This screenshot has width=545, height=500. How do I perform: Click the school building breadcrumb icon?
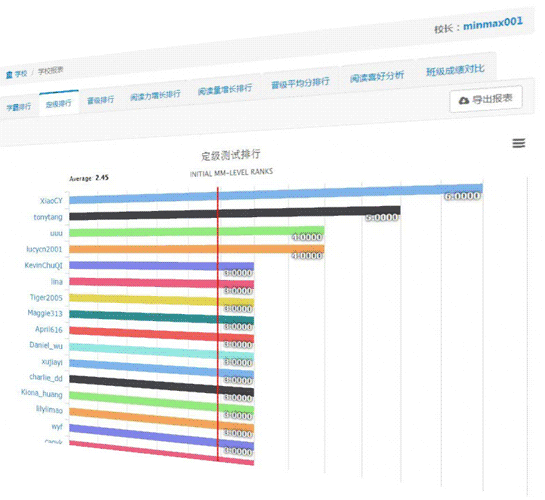tap(9, 74)
